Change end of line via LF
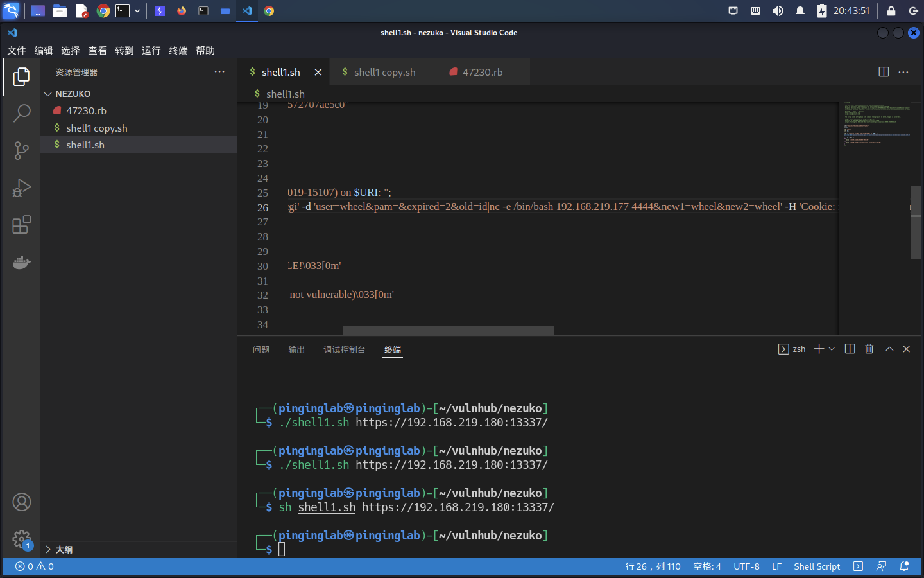924x578 pixels. pos(777,566)
